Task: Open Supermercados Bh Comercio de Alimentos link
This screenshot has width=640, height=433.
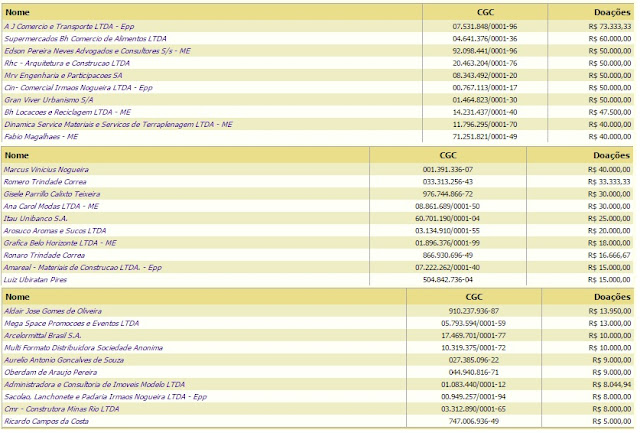Action: 85,39
